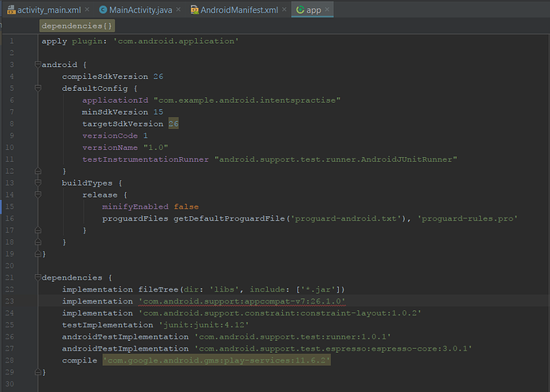Click minSdkVersion value 15

point(158,112)
